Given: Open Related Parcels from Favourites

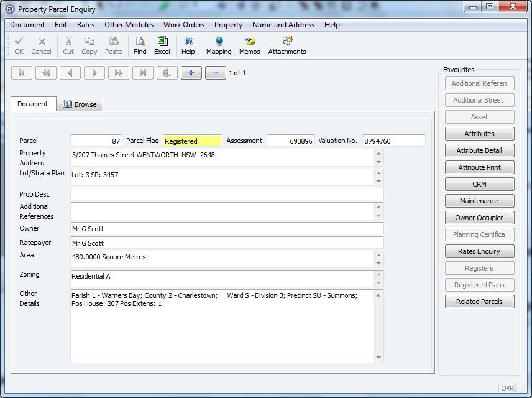Looking at the screenshot, I should 479,302.
